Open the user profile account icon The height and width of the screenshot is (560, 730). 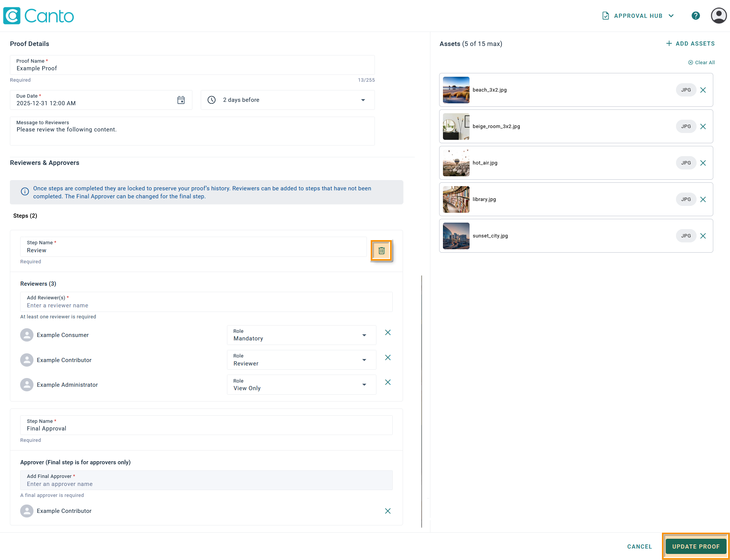tap(718, 16)
